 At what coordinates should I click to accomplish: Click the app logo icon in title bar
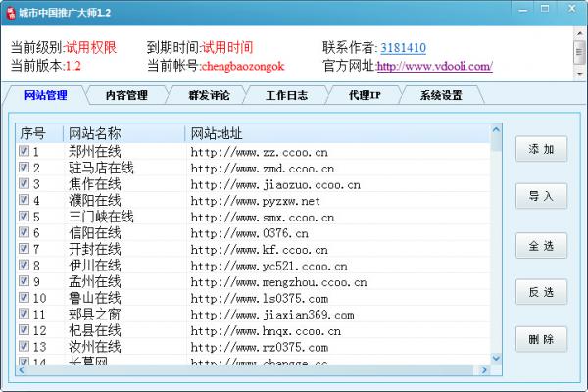click(9, 11)
